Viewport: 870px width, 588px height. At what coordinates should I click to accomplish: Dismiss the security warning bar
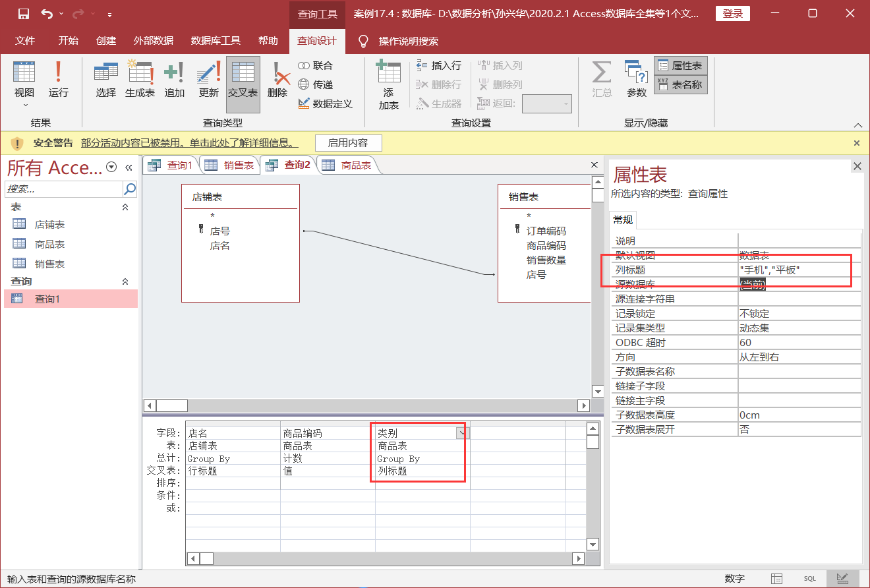pyautogui.click(x=857, y=142)
